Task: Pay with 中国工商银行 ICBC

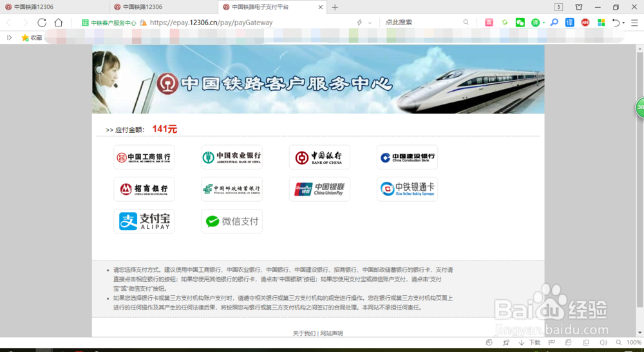Action: coord(144,157)
